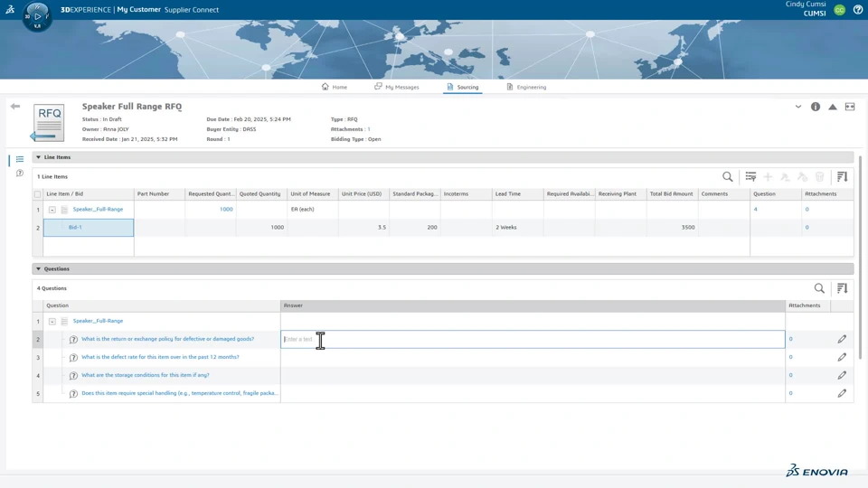Click the Total Bid Amount 3500 cell
The height and width of the screenshot is (488, 868).
672,228
